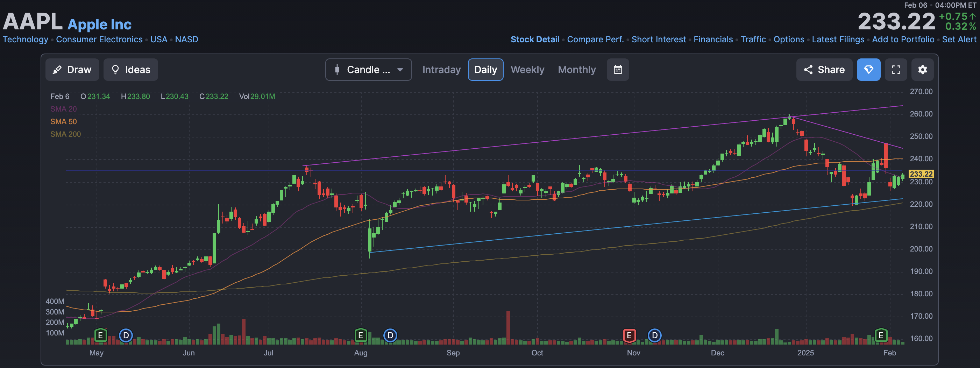This screenshot has height=368, width=980.
Task: Open the USA country link
Action: 159,39
